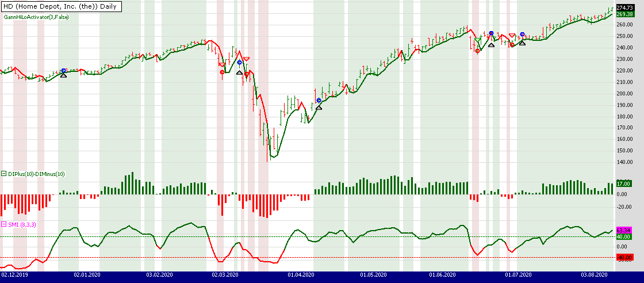The image size is (644, 283).
Task: Select the 01.04.2020 date on time axis
Action: [x=301, y=276]
